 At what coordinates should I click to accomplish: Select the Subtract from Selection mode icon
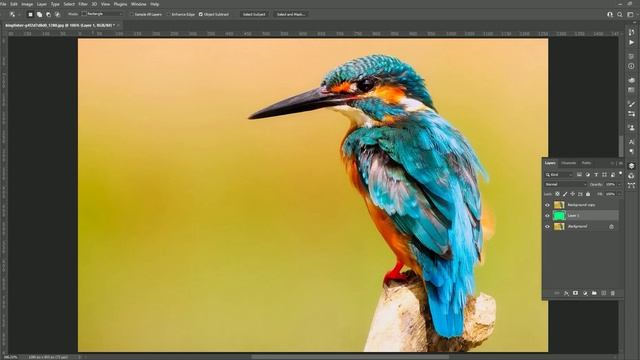[48, 14]
